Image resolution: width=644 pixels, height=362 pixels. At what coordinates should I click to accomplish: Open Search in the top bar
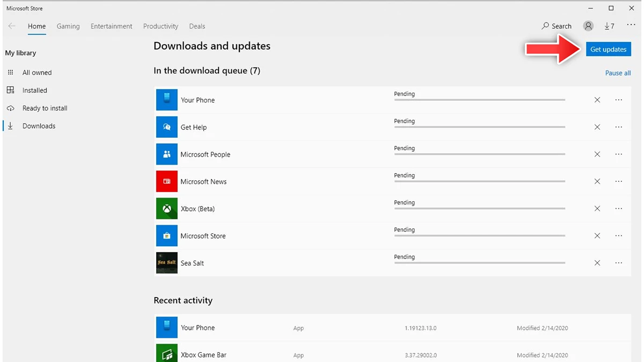(557, 26)
